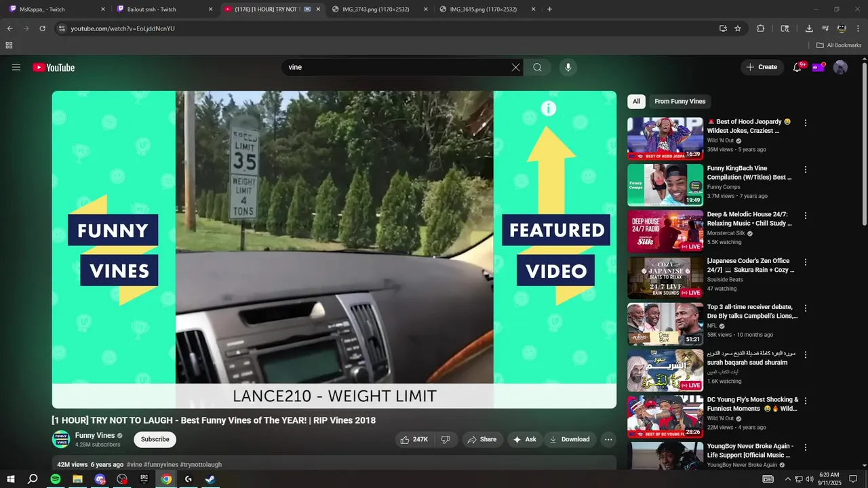Open Best of Hood Jeopardy thumbnail
Screen dimensions: 868x488
pyautogui.click(x=665, y=139)
